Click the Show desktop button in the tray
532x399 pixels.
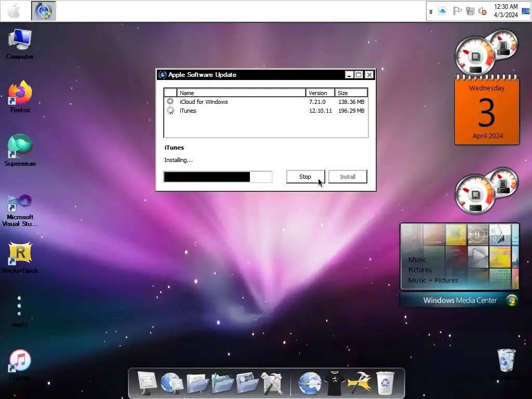point(526,11)
